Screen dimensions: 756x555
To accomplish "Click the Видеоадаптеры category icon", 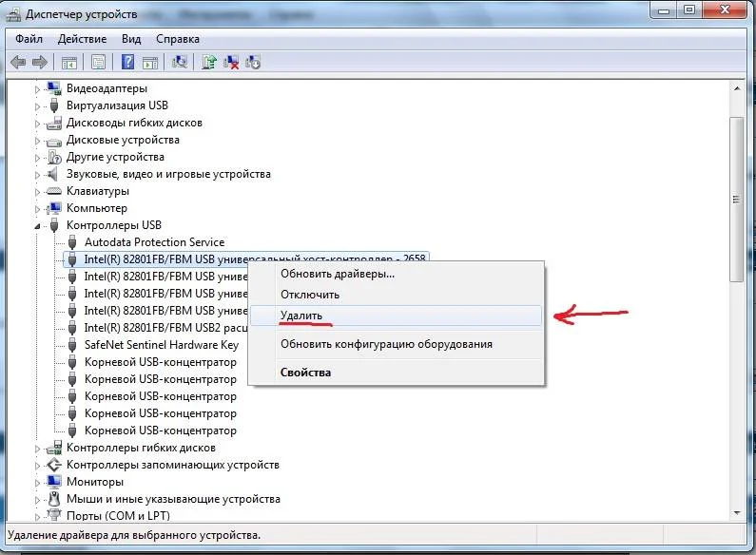I will click(x=54, y=88).
